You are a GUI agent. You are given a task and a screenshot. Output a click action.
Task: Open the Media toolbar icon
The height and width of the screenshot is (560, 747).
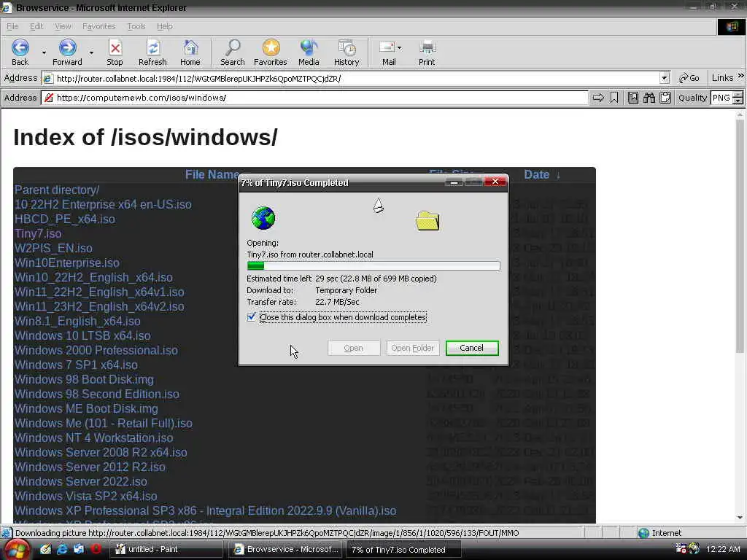309,47
